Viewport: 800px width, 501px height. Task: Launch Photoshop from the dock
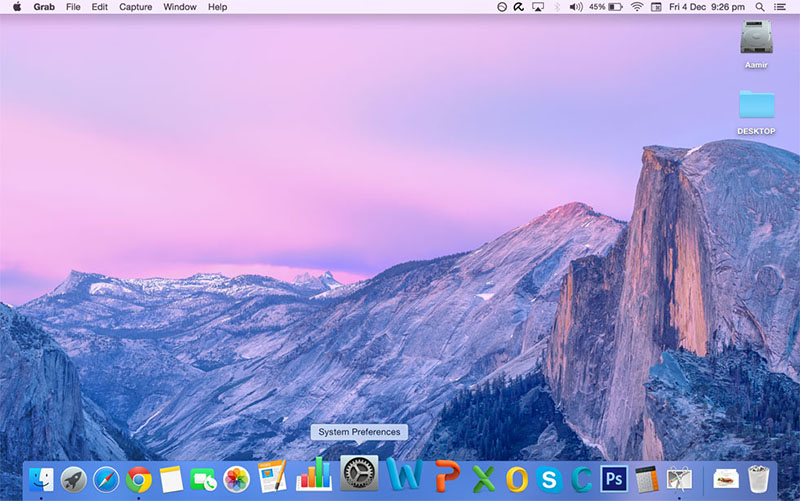click(x=614, y=479)
